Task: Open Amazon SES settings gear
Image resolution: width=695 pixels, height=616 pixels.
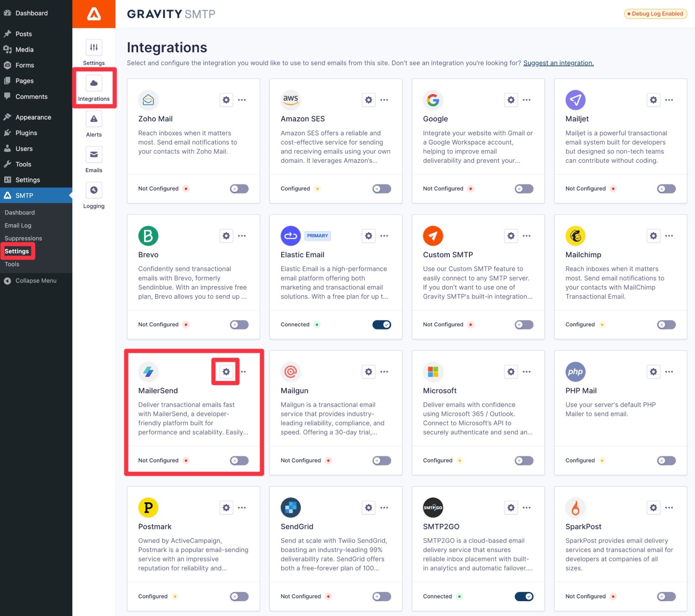Action: coord(368,100)
